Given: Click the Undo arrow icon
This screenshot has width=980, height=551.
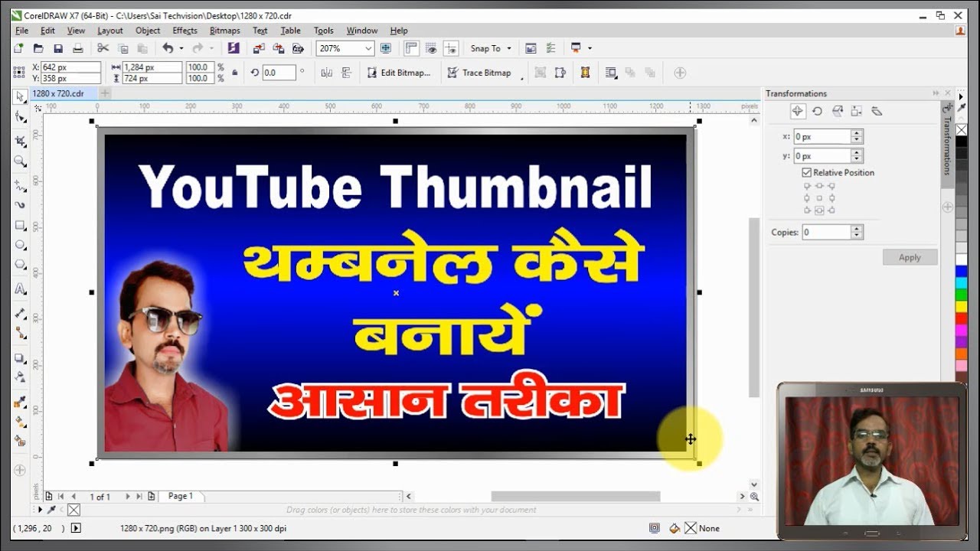Looking at the screenshot, I should click(168, 48).
